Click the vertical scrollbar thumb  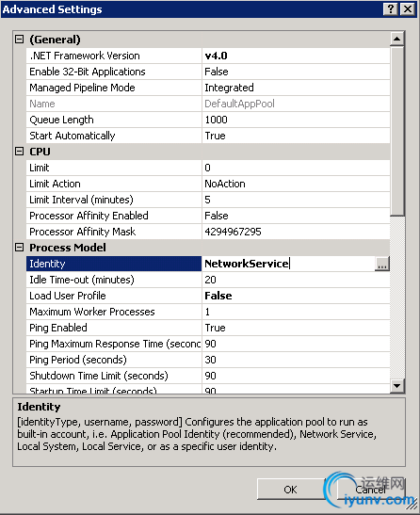397,131
